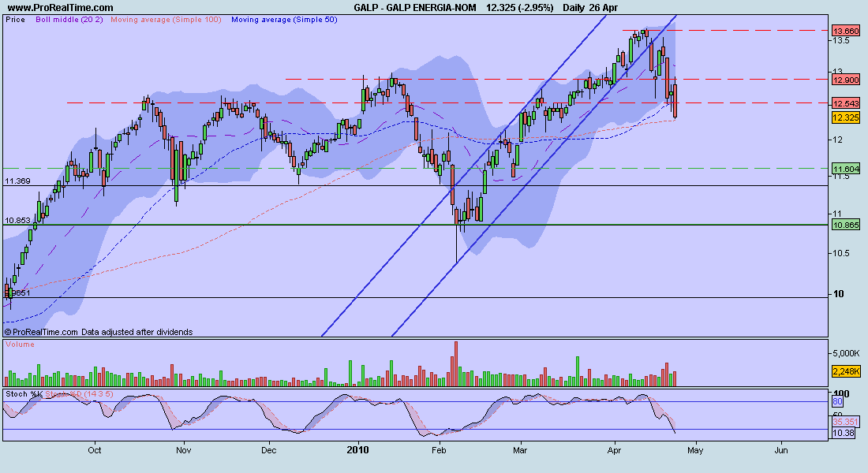Select the Volume panel label
The width and height of the screenshot is (868, 473).
click(20, 344)
